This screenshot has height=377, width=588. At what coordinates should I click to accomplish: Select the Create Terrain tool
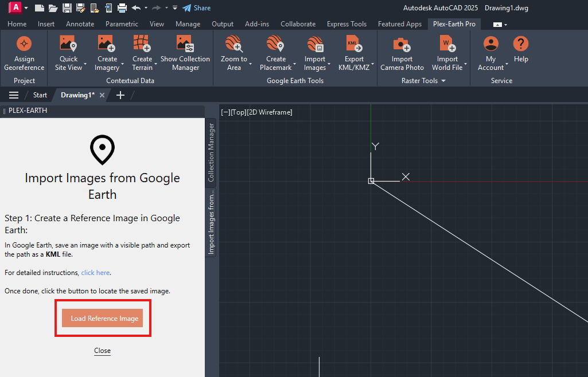(x=142, y=44)
